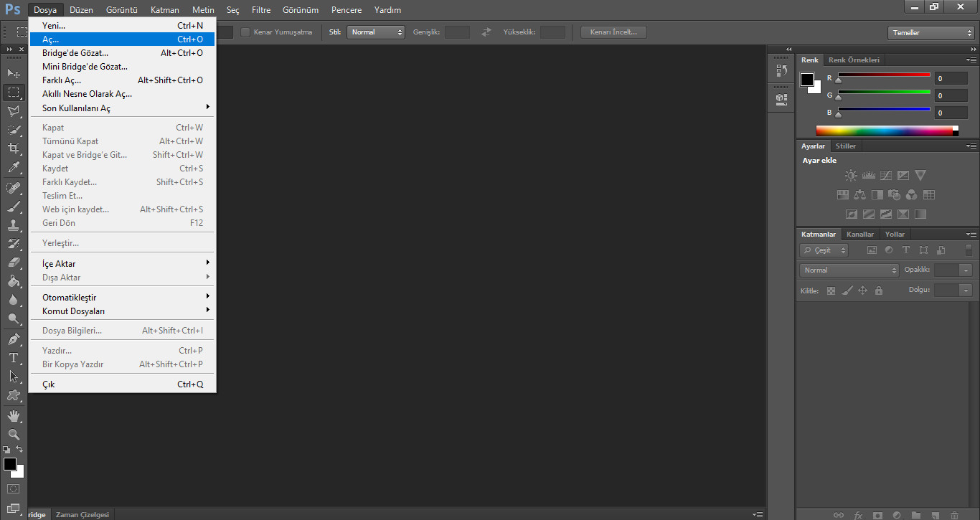Click Yeni... in the Dosya menu
This screenshot has height=520, width=980.
tap(122, 25)
